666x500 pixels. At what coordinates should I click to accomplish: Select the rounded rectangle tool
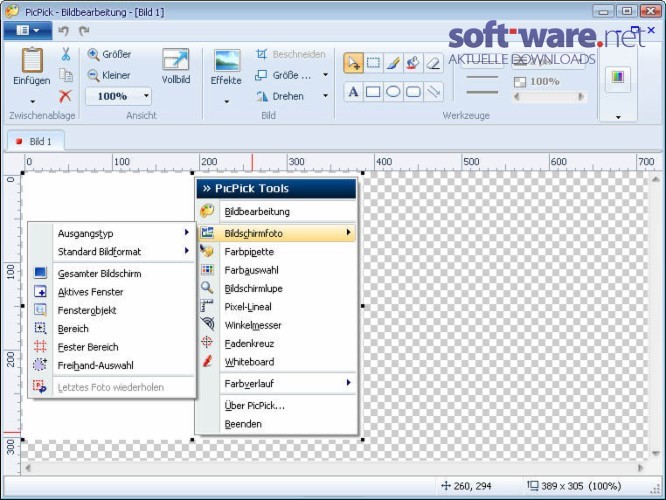[413, 91]
